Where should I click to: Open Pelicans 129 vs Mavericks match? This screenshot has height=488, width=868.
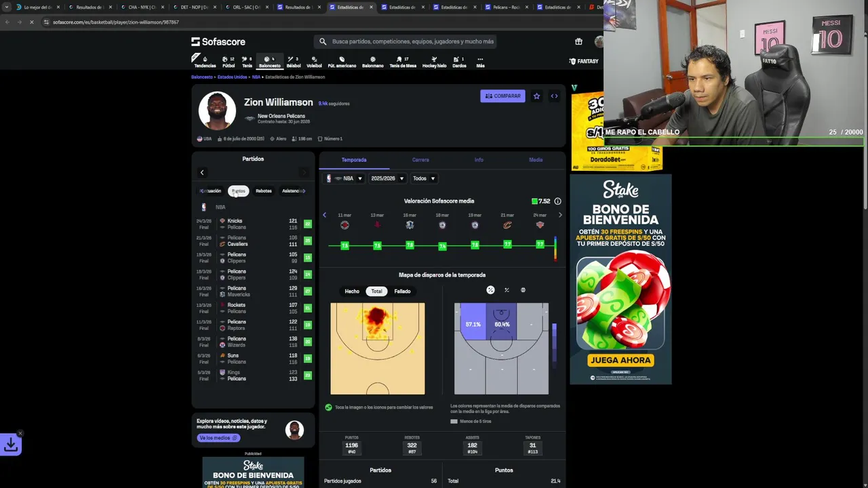pyautogui.click(x=253, y=291)
